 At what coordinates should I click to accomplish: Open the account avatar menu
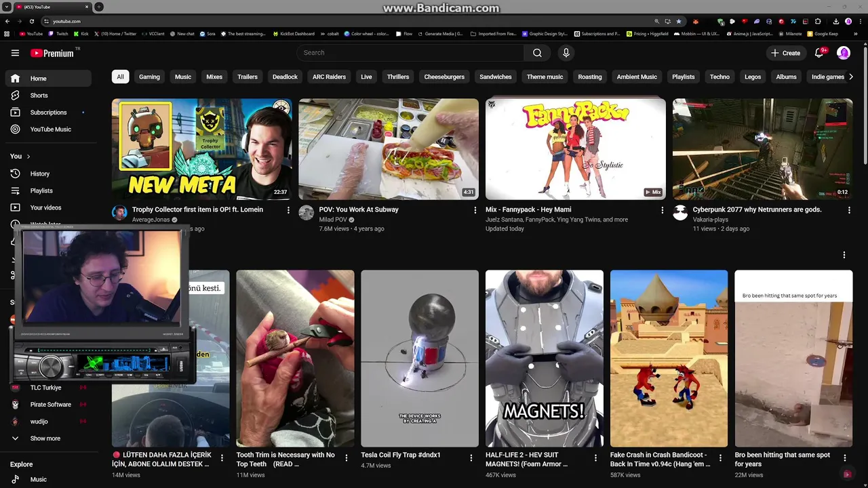pos(844,53)
